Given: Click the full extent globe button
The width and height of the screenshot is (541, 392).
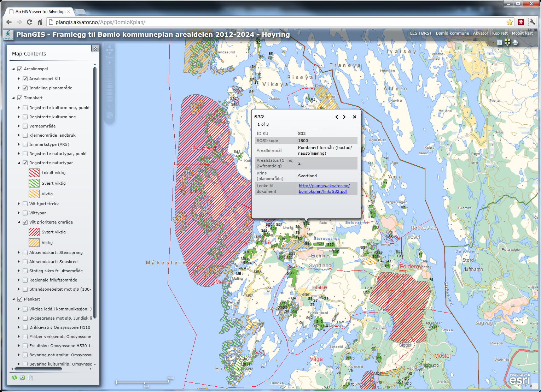Looking at the screenshot, I should tap(110, 115).
